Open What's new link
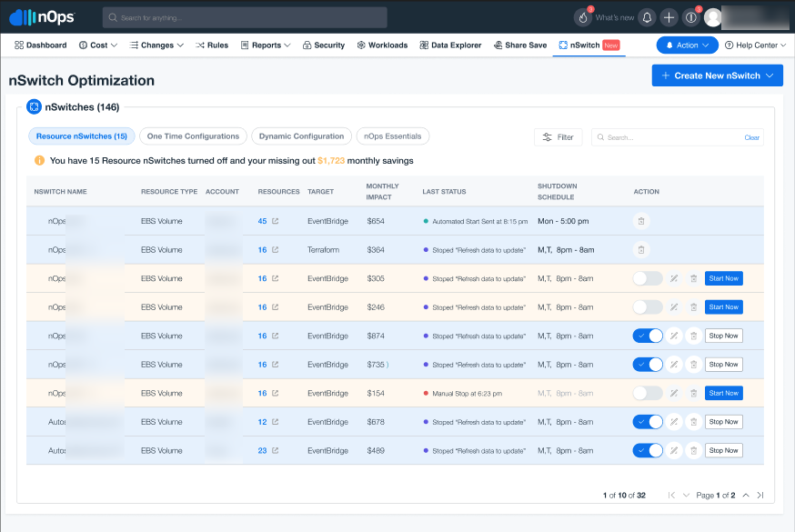Image resolution: width=795 pixels, height=532 pixels. [615, 18]
